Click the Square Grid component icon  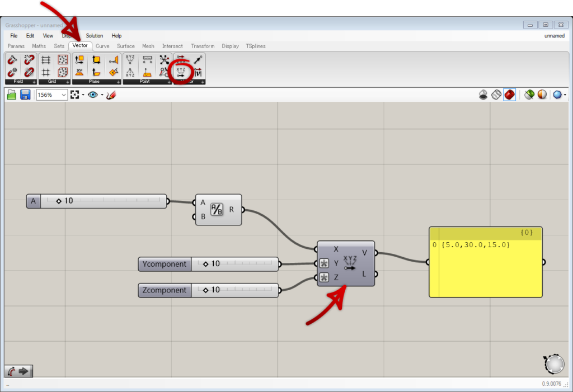point(46,60)
